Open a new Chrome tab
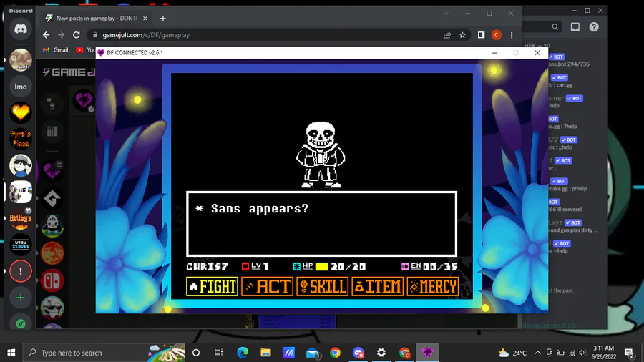644x362 pixels. pyautogui.click(x=163, y=18)
